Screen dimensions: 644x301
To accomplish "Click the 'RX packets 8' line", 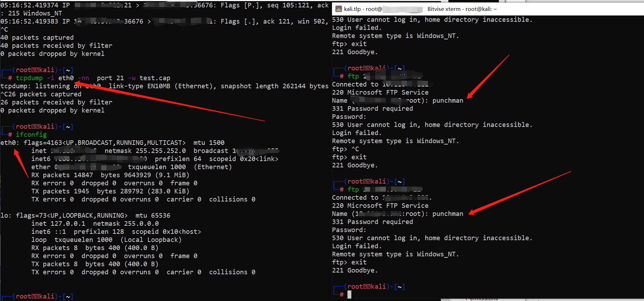I will click(x=95, y=248).
